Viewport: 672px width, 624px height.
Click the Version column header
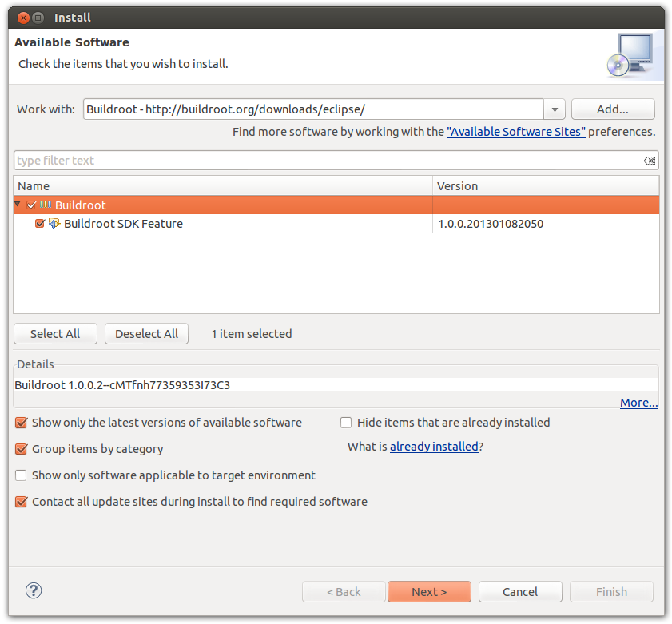click(546, 186)
